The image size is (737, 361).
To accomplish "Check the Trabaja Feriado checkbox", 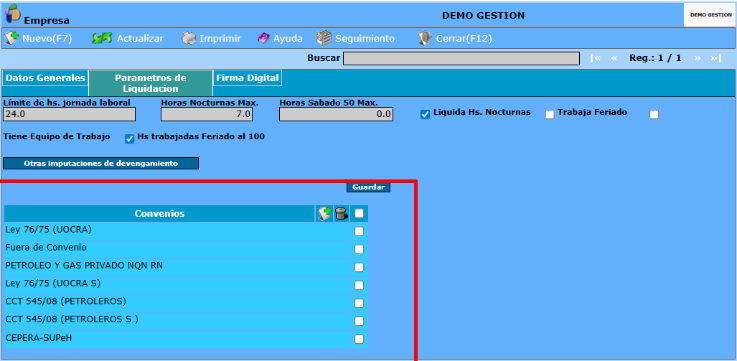I will click(x=549, y=114).
